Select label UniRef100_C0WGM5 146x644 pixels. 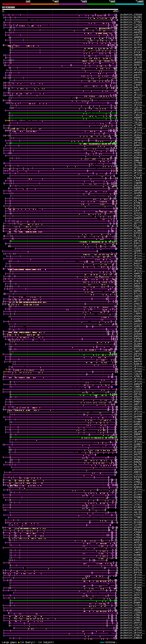(131, 183)
